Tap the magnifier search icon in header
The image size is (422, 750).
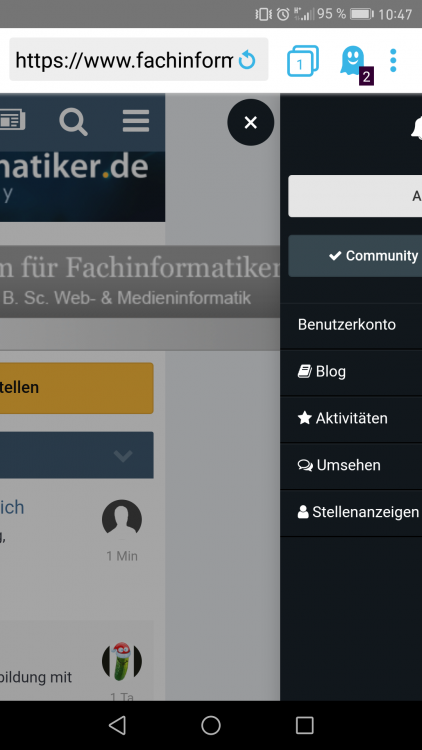[73, 122]
